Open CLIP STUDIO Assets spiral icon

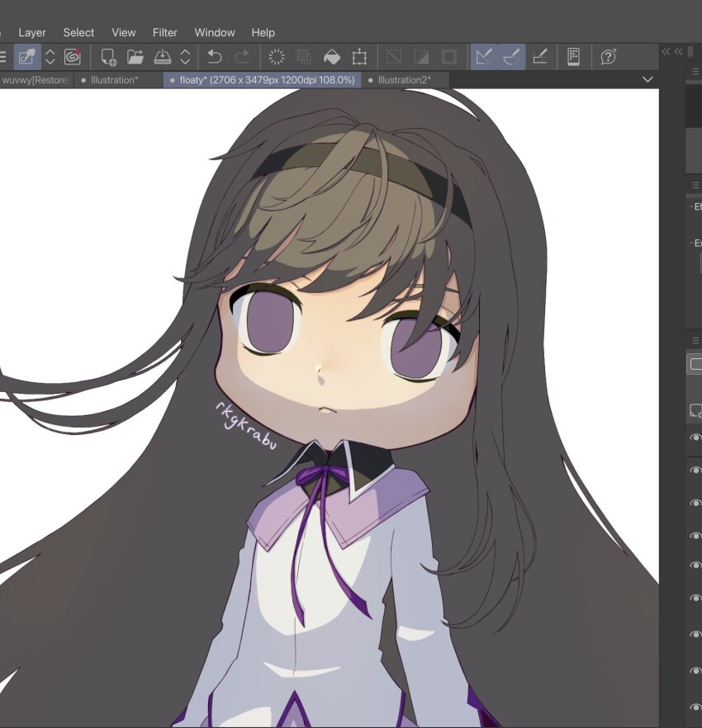(73, 57)
